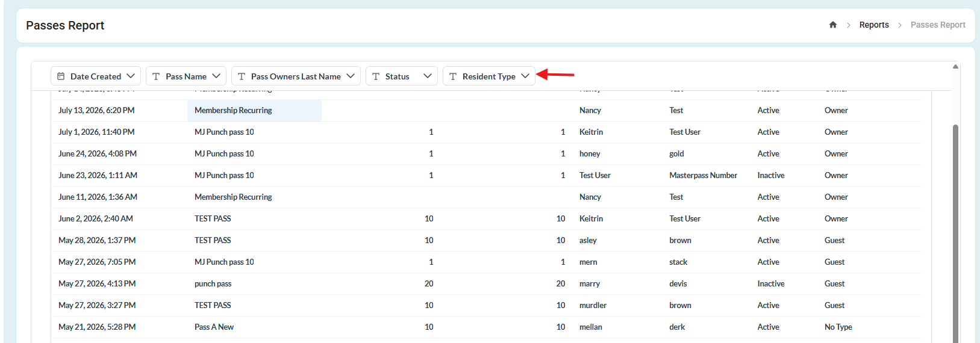Go to Reports in the breadcrumb
The image size is (980, 343).
874,25
